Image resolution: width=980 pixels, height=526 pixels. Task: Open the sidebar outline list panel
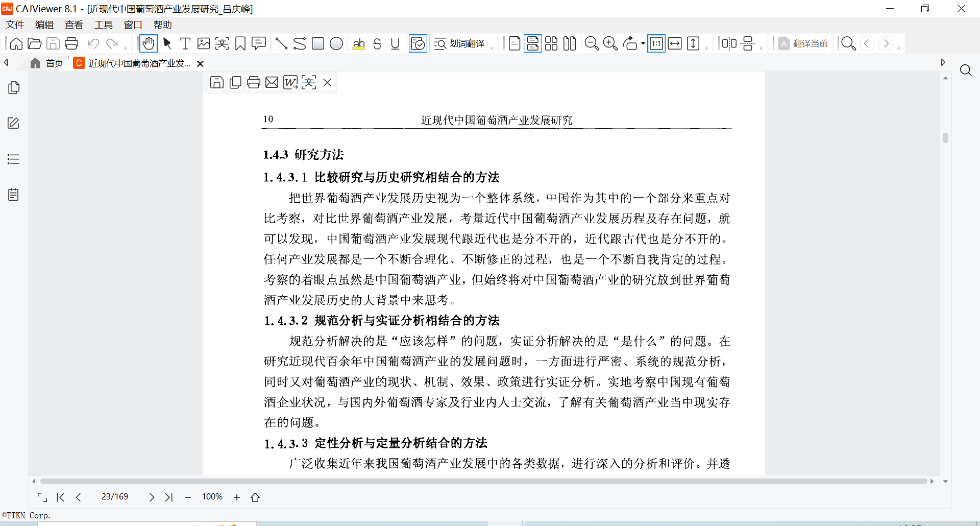click(x=14, y=159)
